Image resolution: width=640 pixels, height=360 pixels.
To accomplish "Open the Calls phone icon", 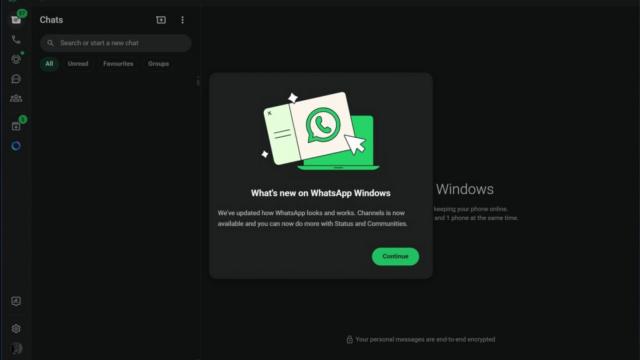I will [x=16, y=40].
